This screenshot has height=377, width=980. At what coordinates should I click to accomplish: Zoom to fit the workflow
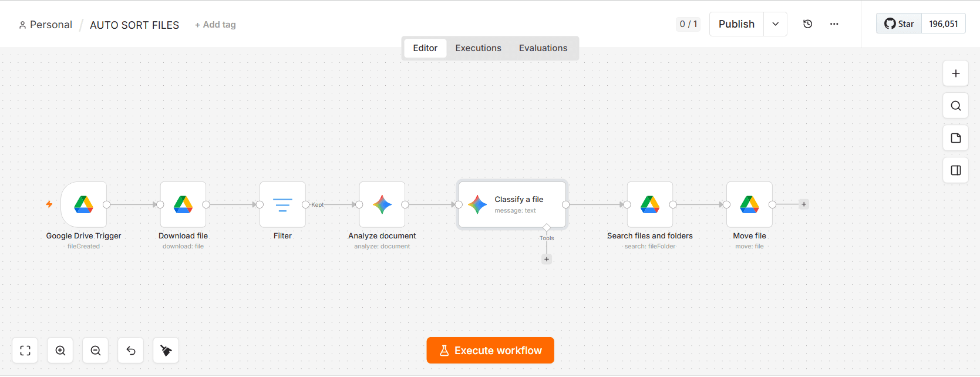25,351
